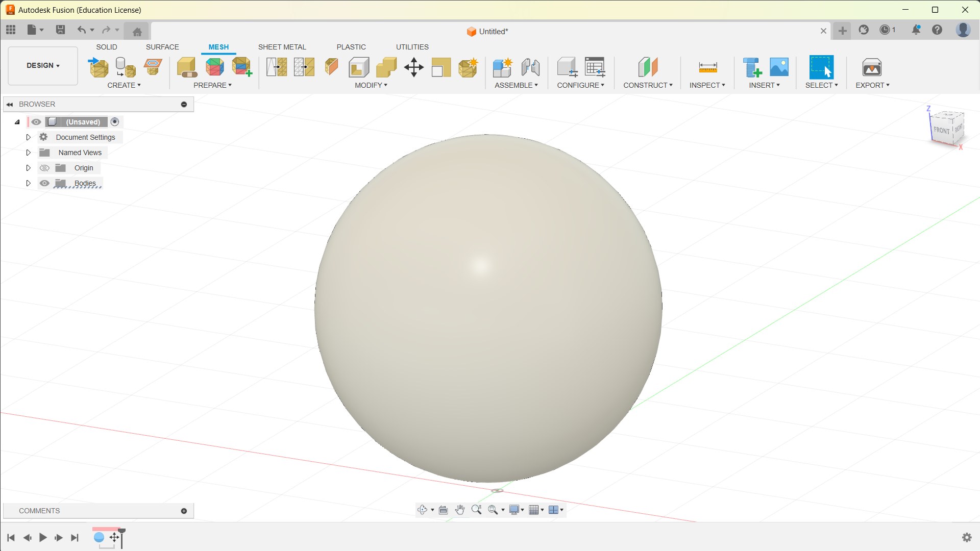The image size is (980, 551).
Task: Expand the Document Settings node
Action: 29,137
